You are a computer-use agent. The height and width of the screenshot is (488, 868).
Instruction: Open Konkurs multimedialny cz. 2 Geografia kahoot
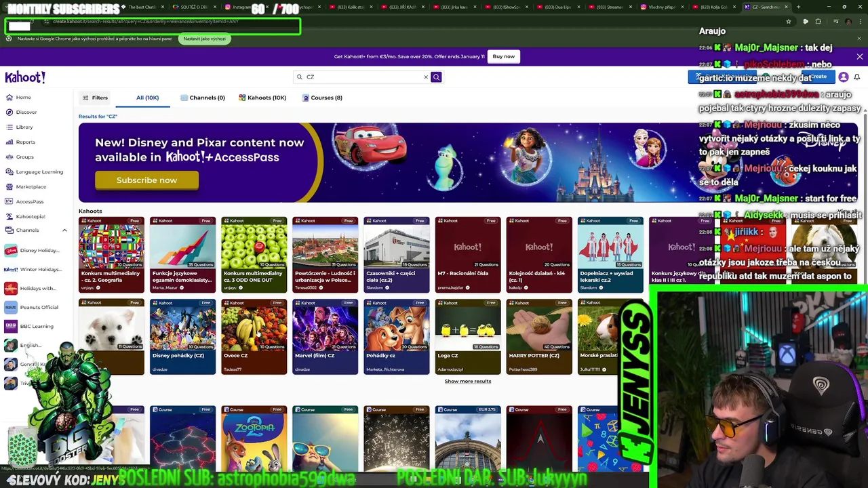(111, 254)
